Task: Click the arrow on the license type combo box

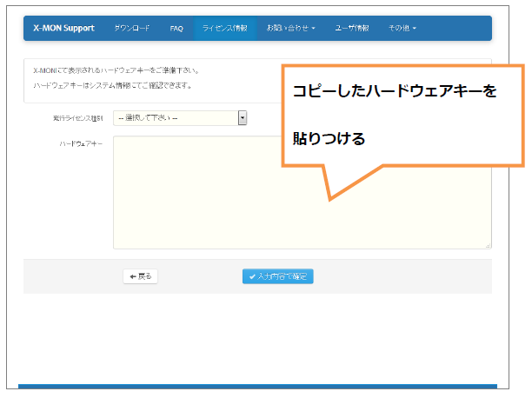Action: [x=243, y=117]
